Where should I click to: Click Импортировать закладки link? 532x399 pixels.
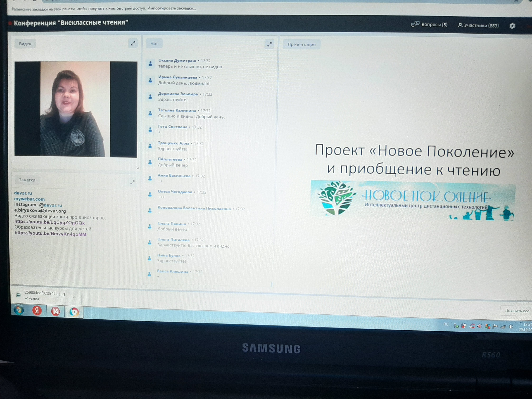click(172, 8)
